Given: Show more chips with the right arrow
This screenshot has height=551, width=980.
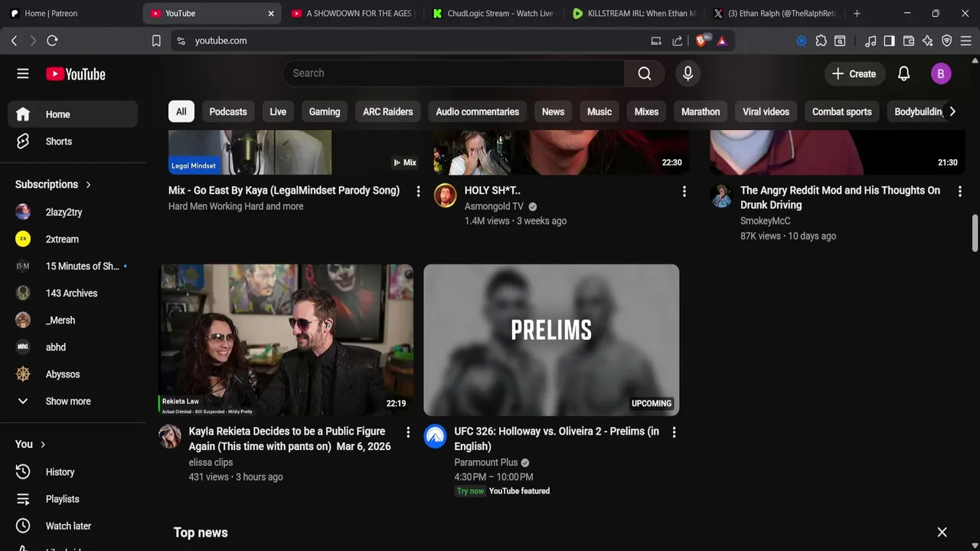Looking at the screenshot, I should coord(952,112).
